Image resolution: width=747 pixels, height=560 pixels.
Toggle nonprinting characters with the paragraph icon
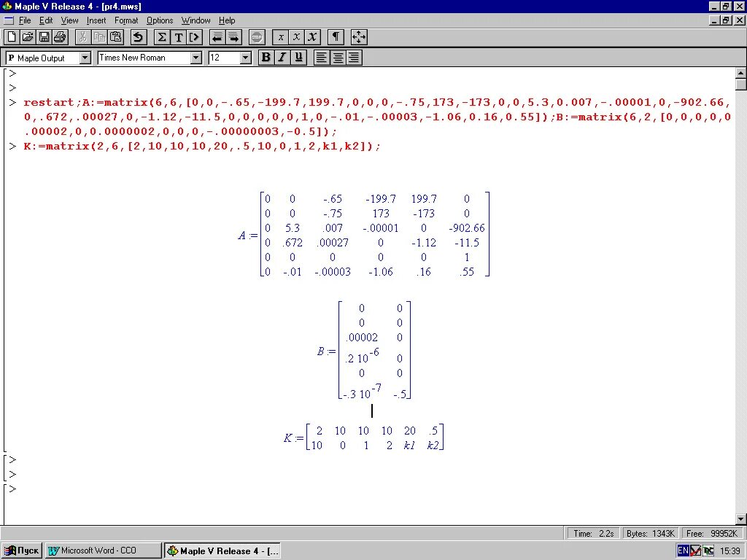pyautogui.click(x=336, y=37)
